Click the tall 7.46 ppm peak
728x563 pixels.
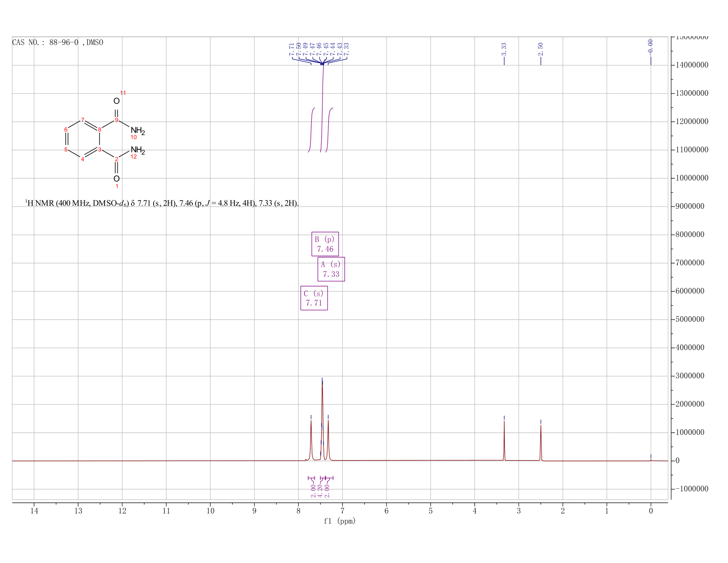(323, 419)
